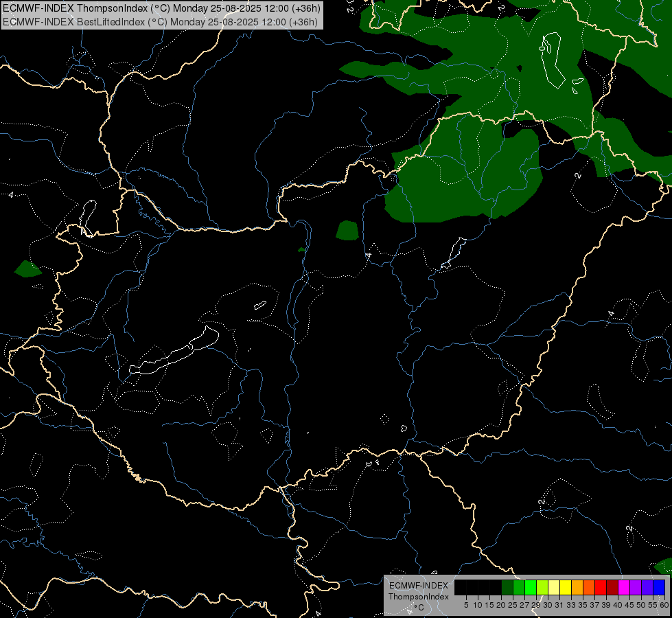Viewport: 672px width, 618px height.
Task: Choose the orange-red 35–37 legend swatch
Action: click(589, 587)
